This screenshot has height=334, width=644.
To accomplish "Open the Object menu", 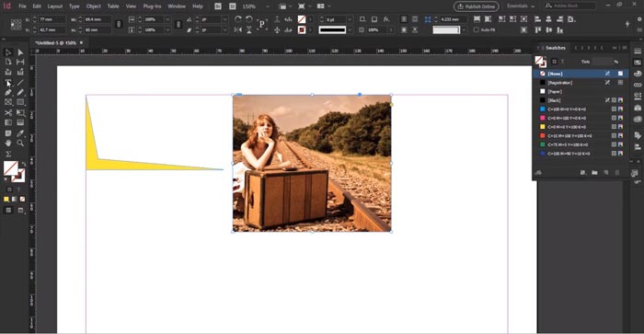I will [93, 6].
